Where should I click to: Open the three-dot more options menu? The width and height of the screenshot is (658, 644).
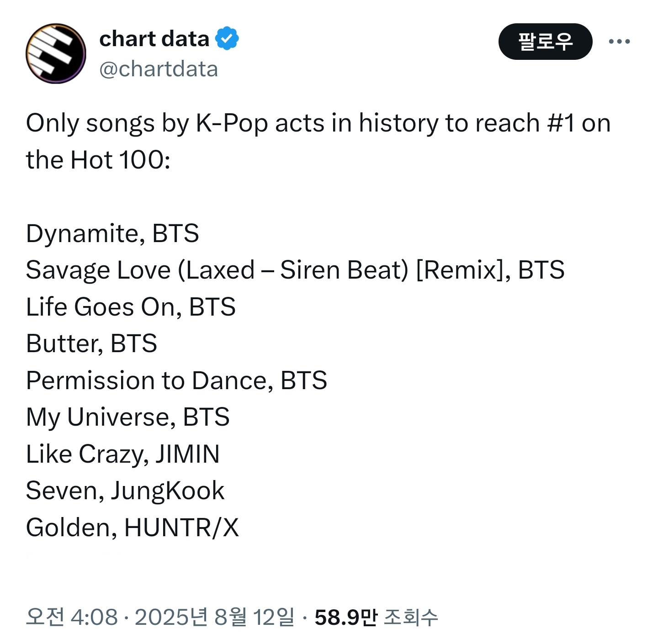619,42
